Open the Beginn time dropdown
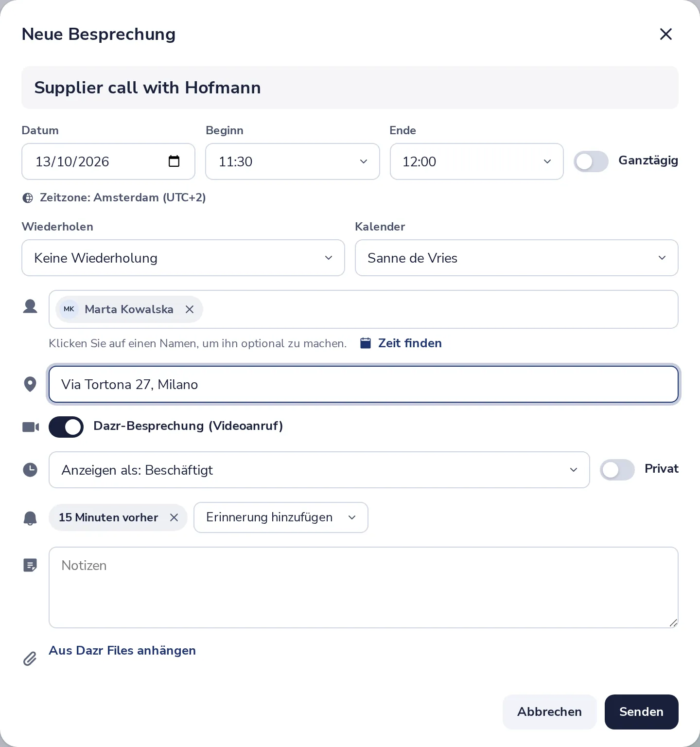This screenshot has width=700, height=747. click(x=293, y=161)
